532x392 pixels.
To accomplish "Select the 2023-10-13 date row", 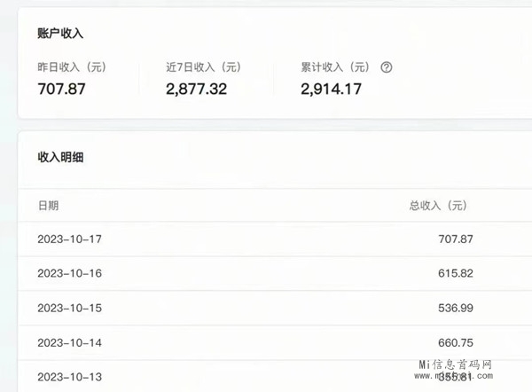I will point(70,377).
